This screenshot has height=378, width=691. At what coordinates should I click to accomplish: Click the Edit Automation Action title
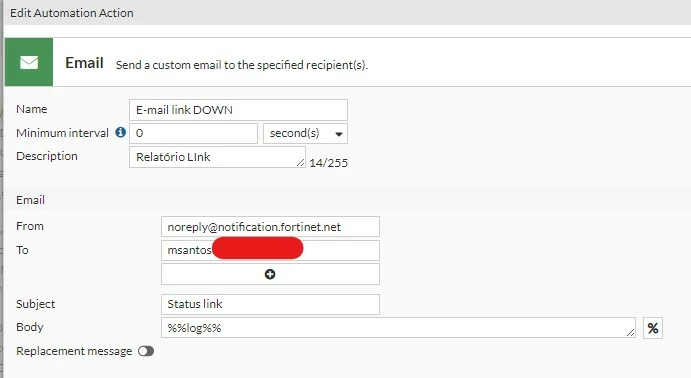tap(72, 13)
